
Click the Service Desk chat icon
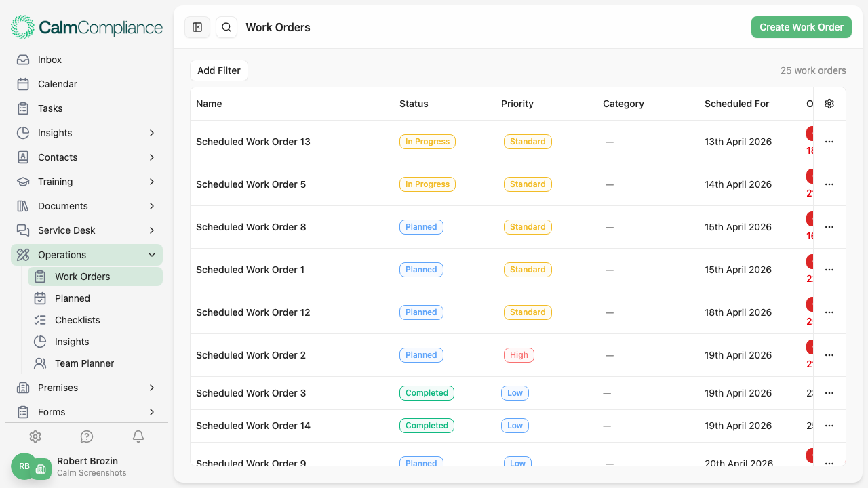[23, 230]
